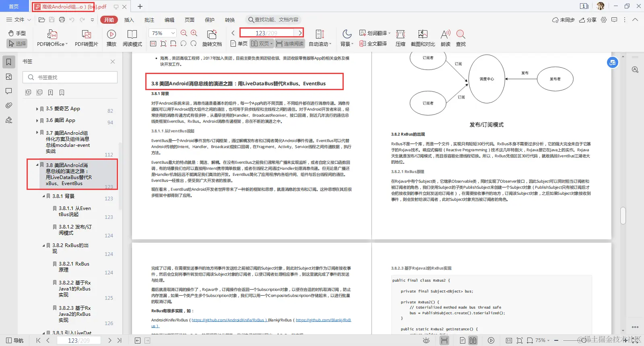Open word translation dropdown
Screen dimensions: 644x346
tap(375, 33)
